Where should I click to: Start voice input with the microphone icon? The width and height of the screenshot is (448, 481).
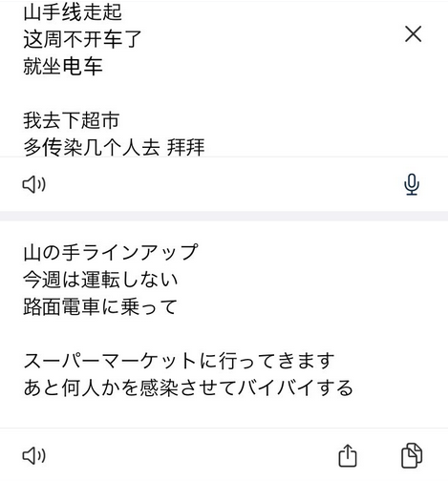point(412,184)
